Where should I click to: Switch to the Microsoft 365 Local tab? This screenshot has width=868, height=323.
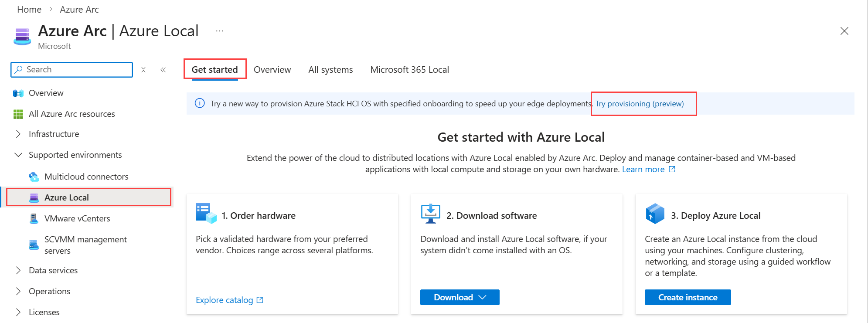[x=409, y=70]
